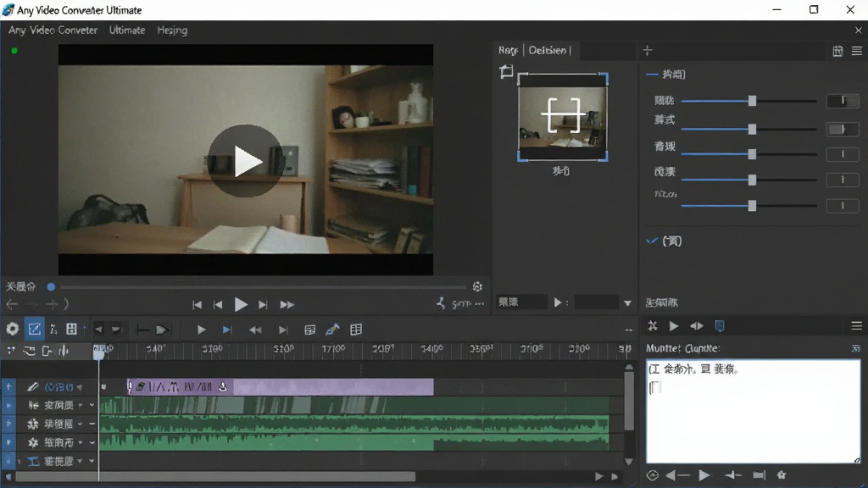Click the gray skip-to-end icon in timeline toolbar
Image resolution: width=868 pixels, height=488 pixels.
coord(283,330)
